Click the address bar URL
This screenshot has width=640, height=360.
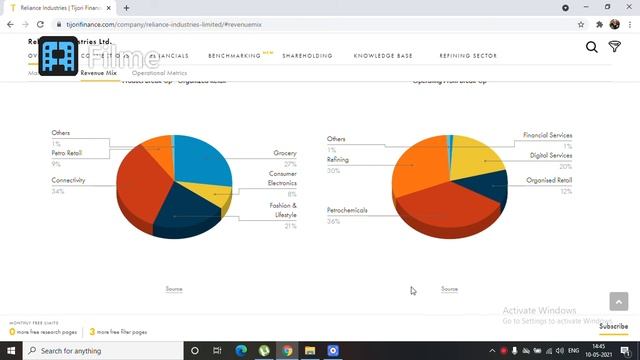pyautogui.click(x=164, y=24)
